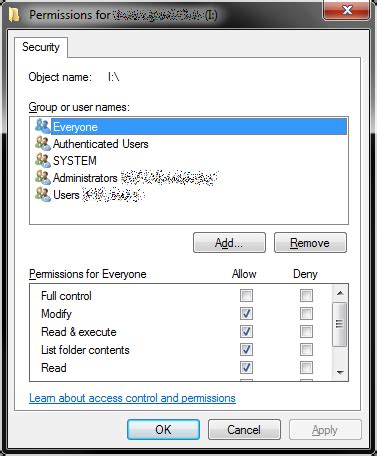Check Deny for Read

[306, 367]
